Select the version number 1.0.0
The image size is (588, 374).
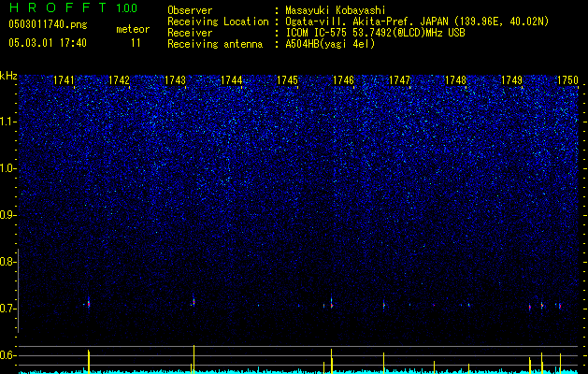(x=127, y=8)
